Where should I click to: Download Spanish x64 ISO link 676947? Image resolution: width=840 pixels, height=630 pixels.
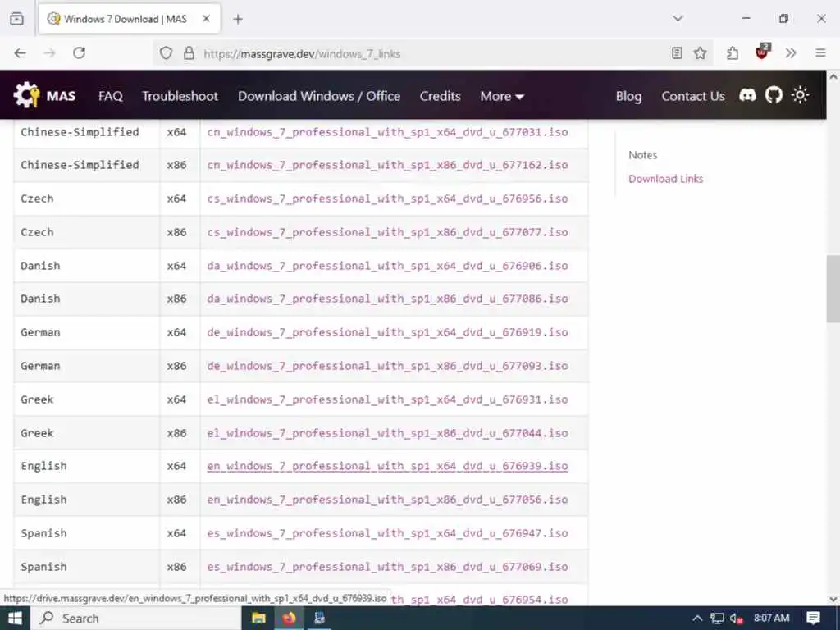point(387,533)
